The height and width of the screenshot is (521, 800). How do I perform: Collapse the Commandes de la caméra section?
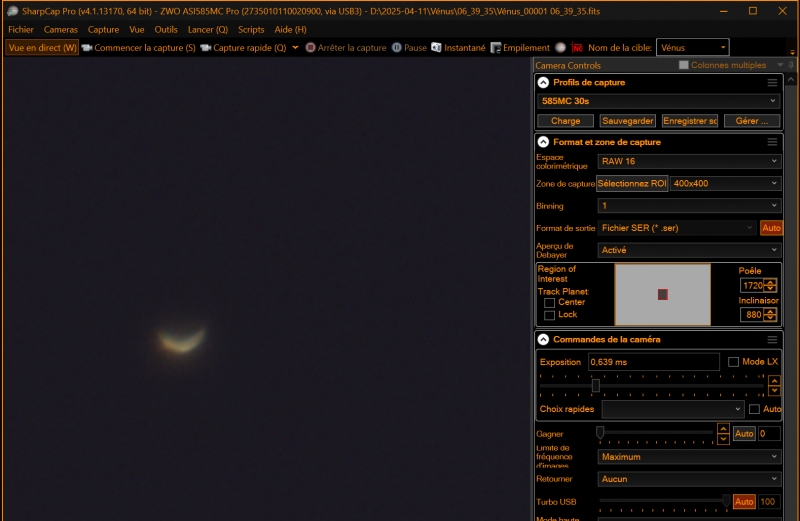click(543, 339)
